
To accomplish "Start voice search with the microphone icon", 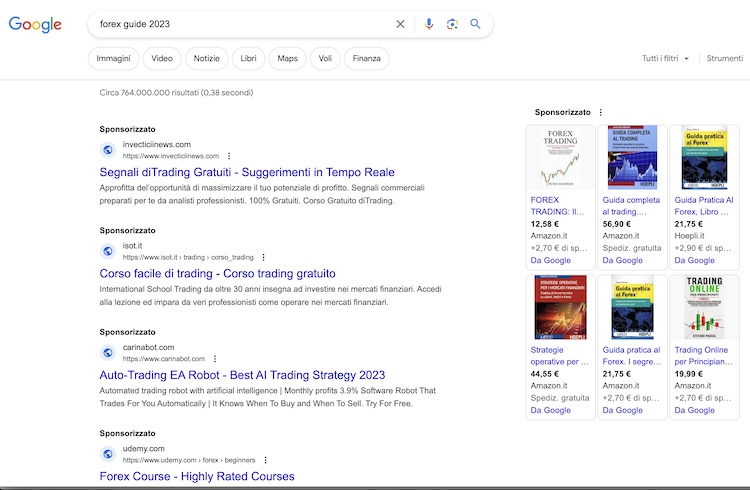I will (x=429, y=24).
